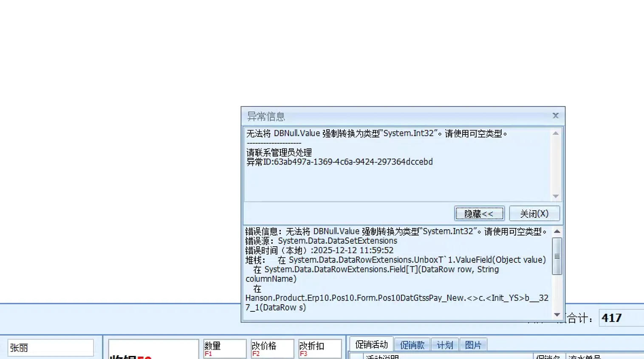
Task: Switch to the 促销活动 tab
Action: pos(371,345)
